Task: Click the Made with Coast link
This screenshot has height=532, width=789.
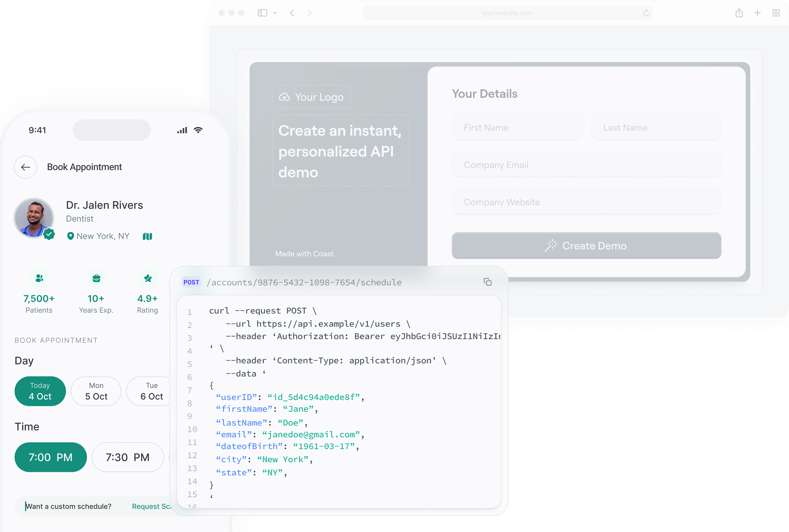Action: point(304,254)
